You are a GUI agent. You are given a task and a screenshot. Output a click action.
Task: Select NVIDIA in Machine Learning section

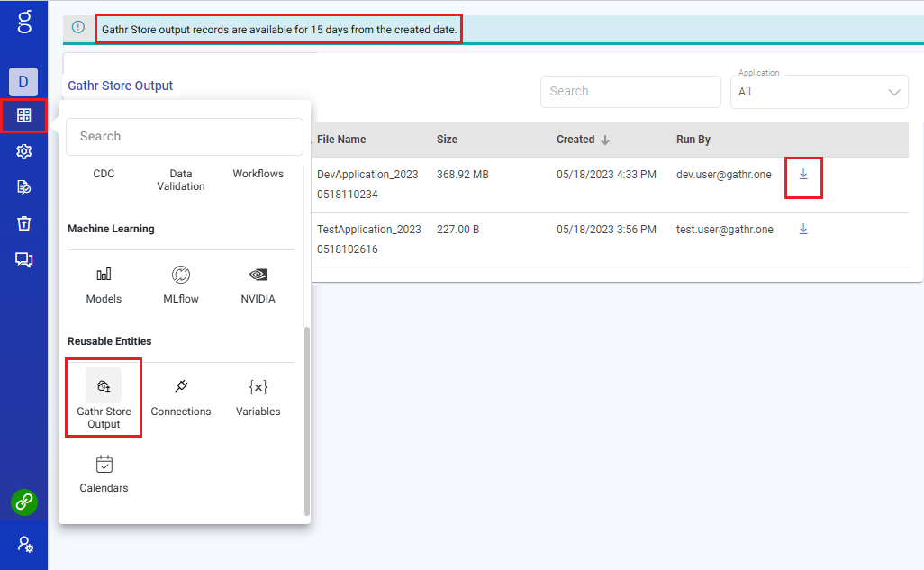click(x=258, y=284)
